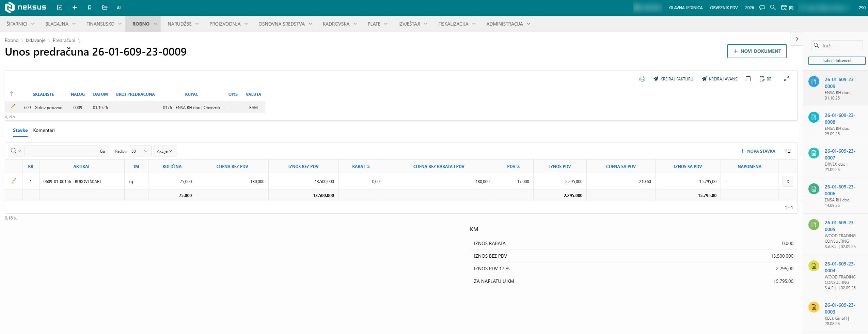Open document icon for 26-01-609-23-0005

(814, 225)
